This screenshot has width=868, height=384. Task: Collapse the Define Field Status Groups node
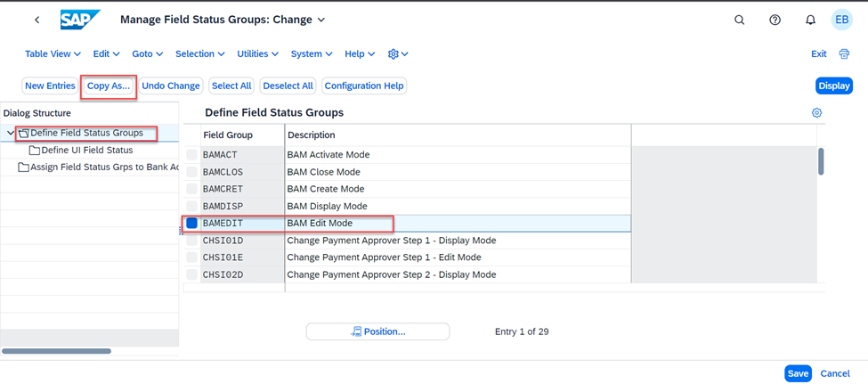click(11, 133)
